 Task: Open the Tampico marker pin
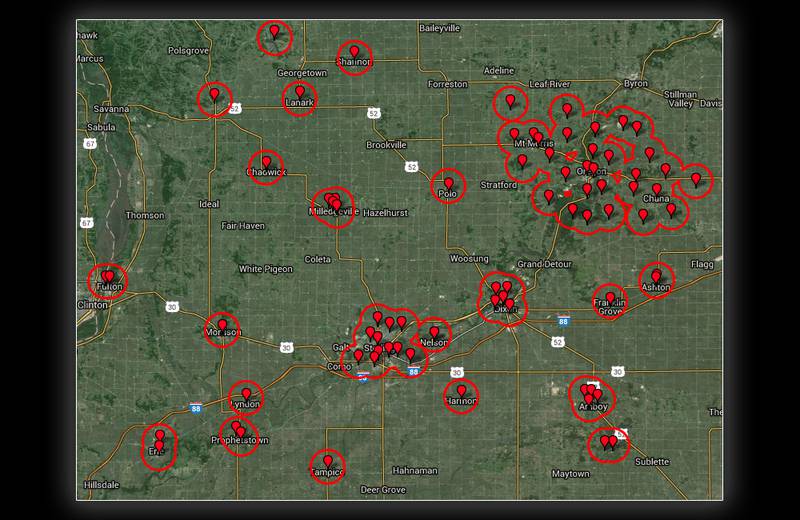pos(327,462)
